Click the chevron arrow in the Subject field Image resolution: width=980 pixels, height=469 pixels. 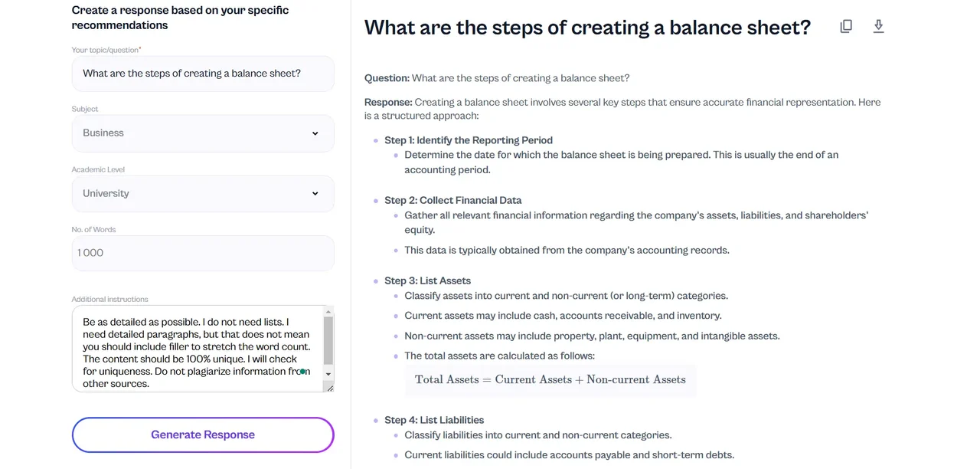(315, 133)
